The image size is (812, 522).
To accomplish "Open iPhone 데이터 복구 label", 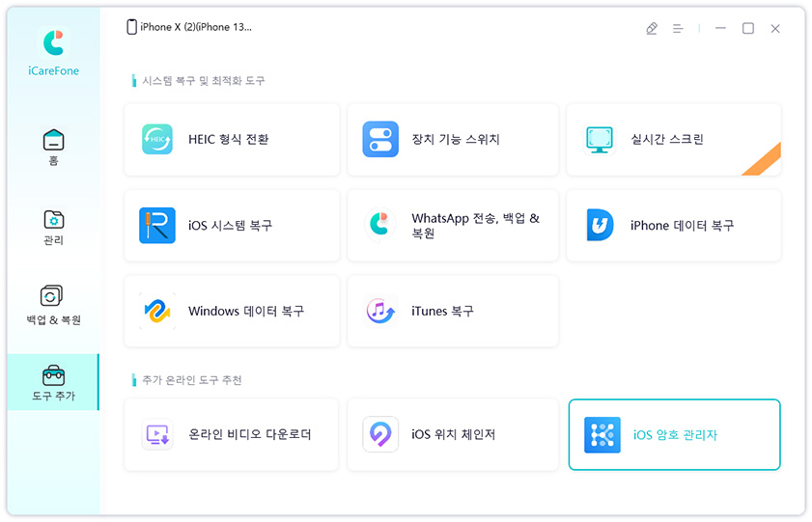I will tap(682, 226).
